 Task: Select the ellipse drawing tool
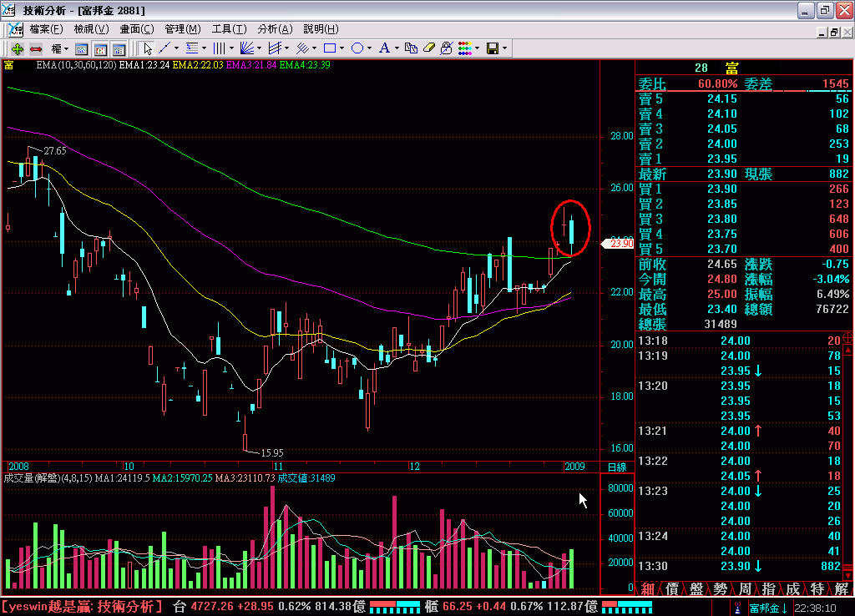pyautogui.click(x=357, y=48)
